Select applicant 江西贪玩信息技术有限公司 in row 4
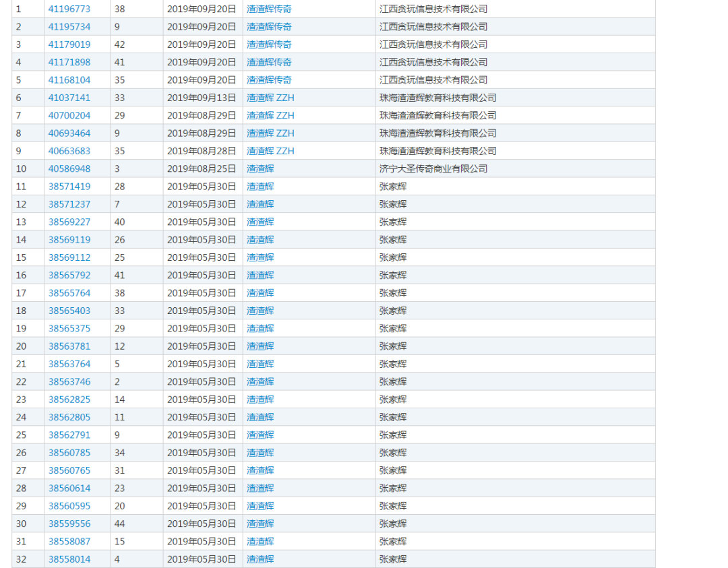This screenshot has width=728, height=568. [433, 62]
